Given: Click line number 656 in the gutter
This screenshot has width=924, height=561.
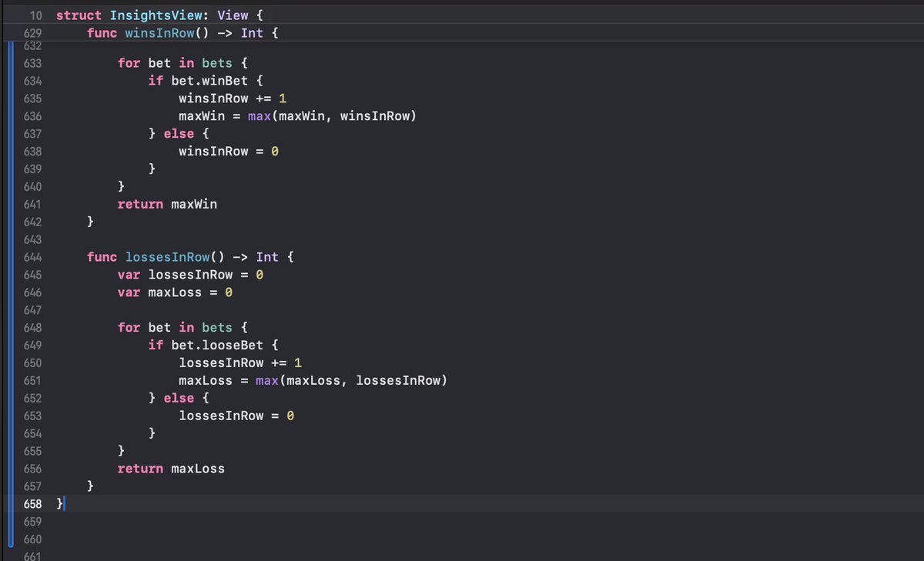Looking at the screenshot, I should click(32, 468).
